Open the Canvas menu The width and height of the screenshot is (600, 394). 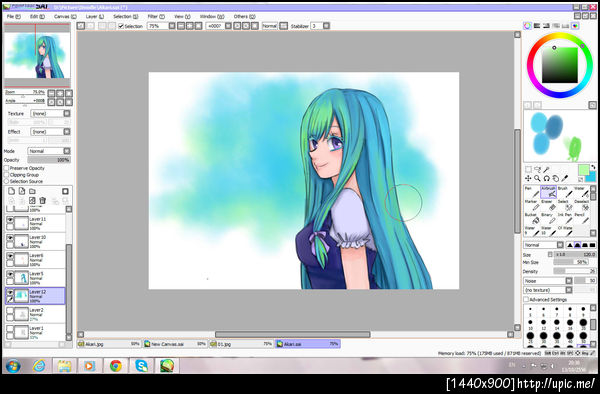pos(65,16)
